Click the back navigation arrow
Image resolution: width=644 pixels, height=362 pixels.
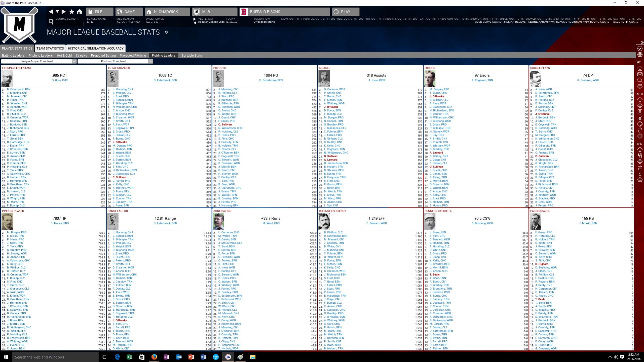tap(51, 12)
